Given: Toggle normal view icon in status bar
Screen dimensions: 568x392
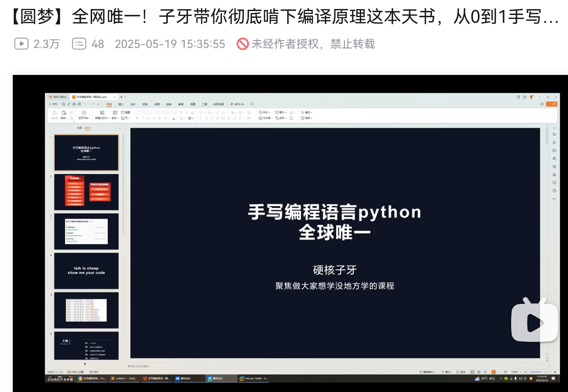Looking at the screenshot, I should [x=472, y=372].
